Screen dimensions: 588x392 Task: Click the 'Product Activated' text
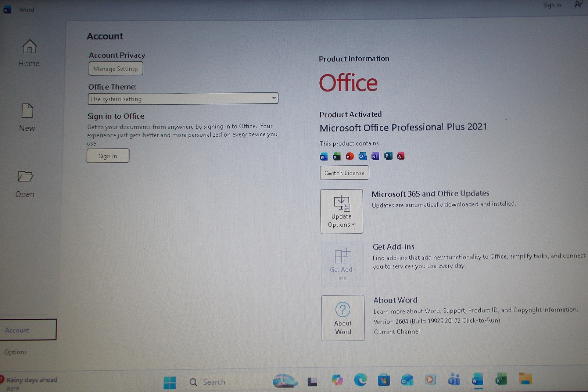coord(351,114)
